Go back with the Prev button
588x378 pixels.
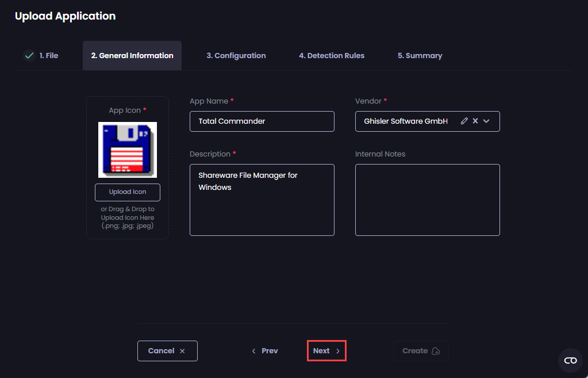[x=265, y=351]
